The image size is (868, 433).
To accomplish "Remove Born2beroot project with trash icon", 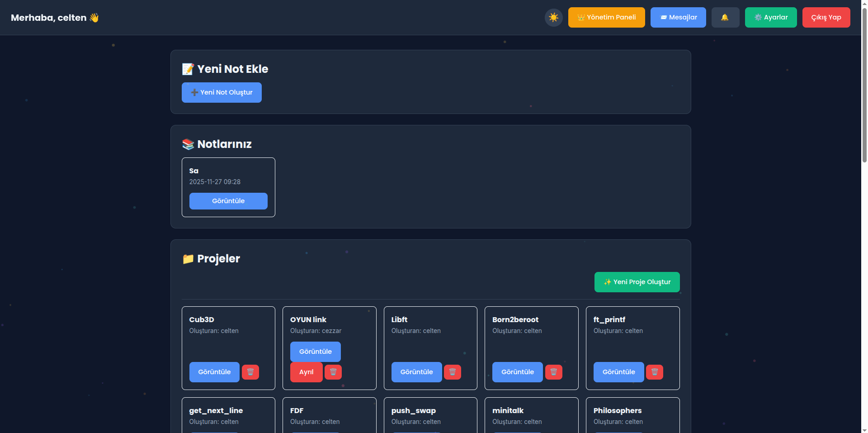I will coord(553,372).
